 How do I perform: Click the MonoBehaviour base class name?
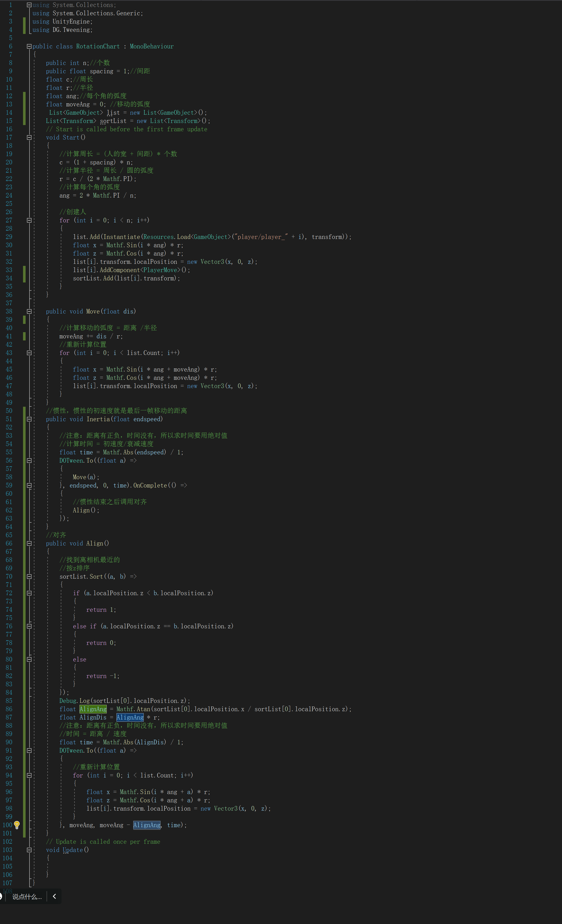coord(151,47)
